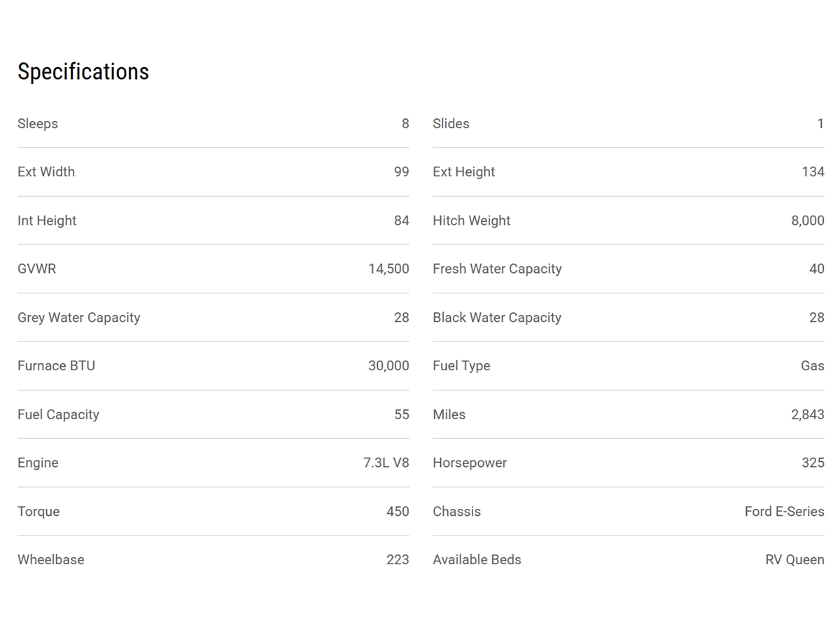Select the Fuel Type value Gas
Viewport: 840px width, 630px height.
(812, 366)
